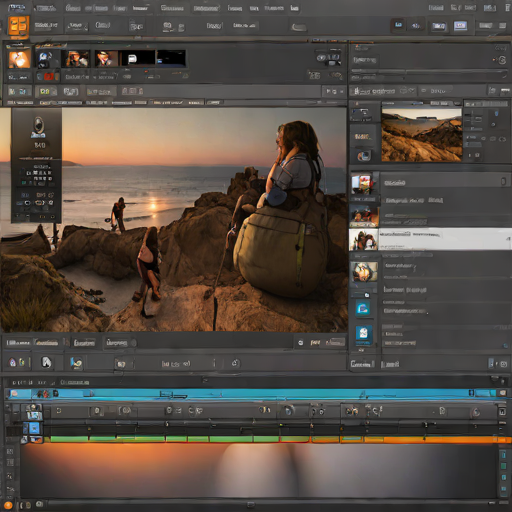
Task: Expand the arrow at the highlighted white row's right edge
Action: coord(508,239)
